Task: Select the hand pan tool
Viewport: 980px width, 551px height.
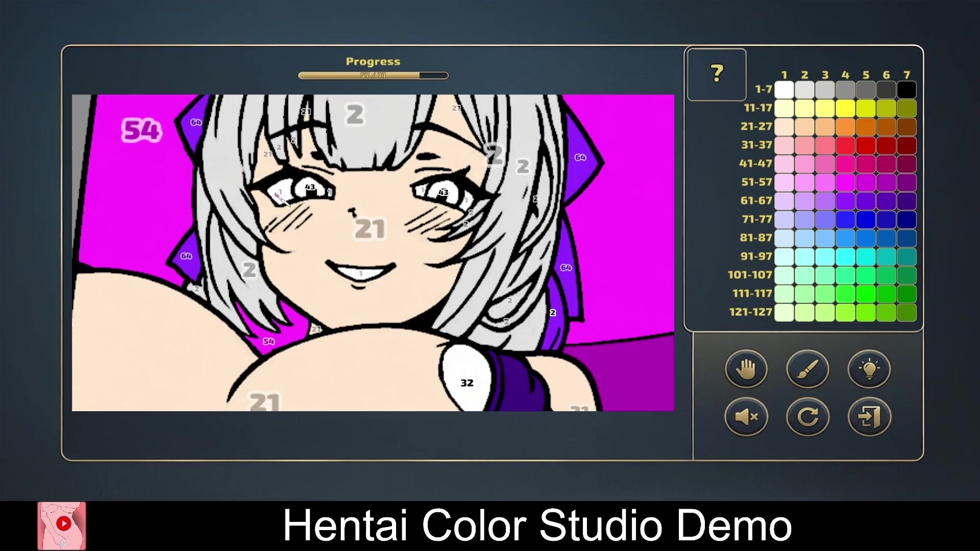Action: pyautogui.click(x=746, y=368)
